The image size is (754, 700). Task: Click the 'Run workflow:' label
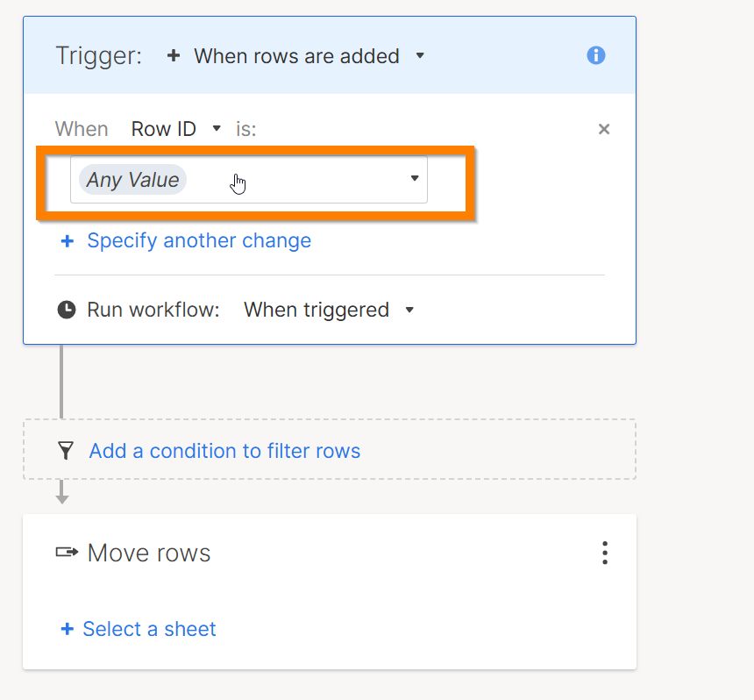coord(153,310)
